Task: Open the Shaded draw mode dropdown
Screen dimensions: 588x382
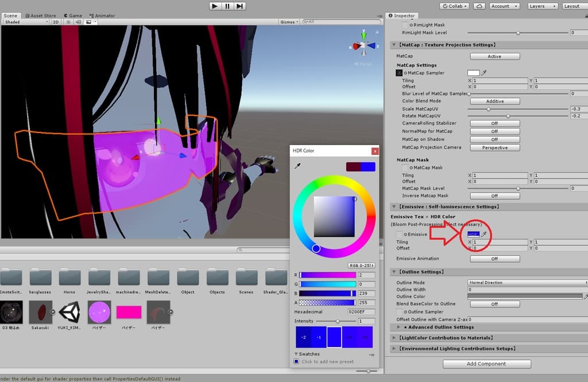Action: tap(25, 22)
